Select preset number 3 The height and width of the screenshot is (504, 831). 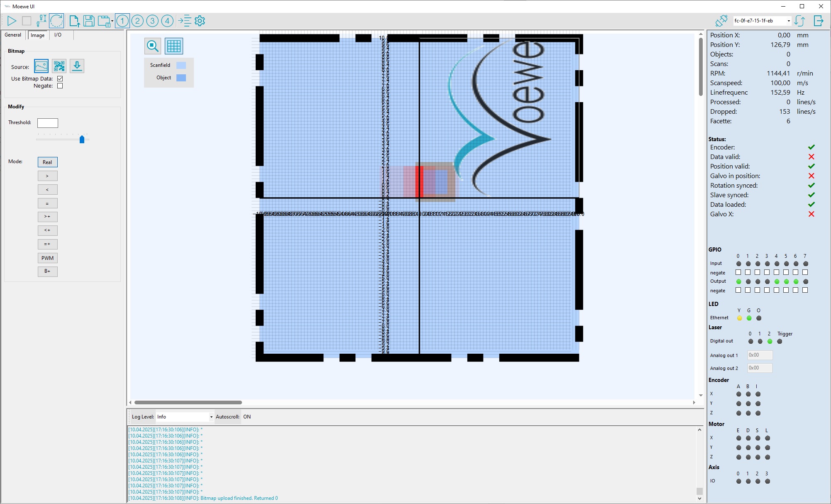coord(152,21)
